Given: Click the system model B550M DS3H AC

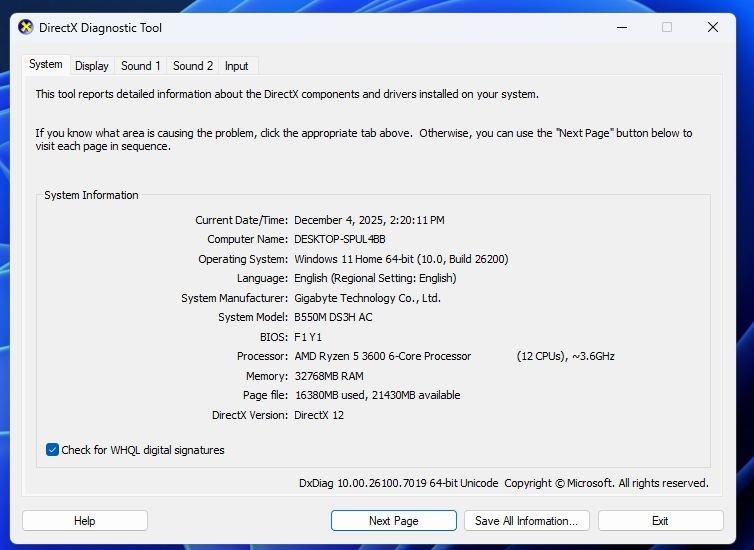Looking at the screenshot, I should click(333, 317).
